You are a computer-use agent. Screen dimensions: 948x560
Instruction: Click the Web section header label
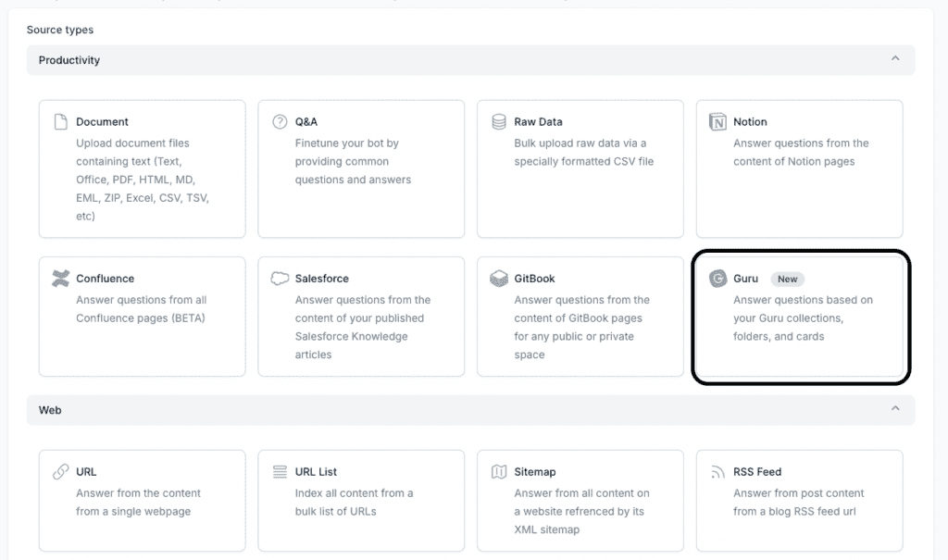[50, 410]
